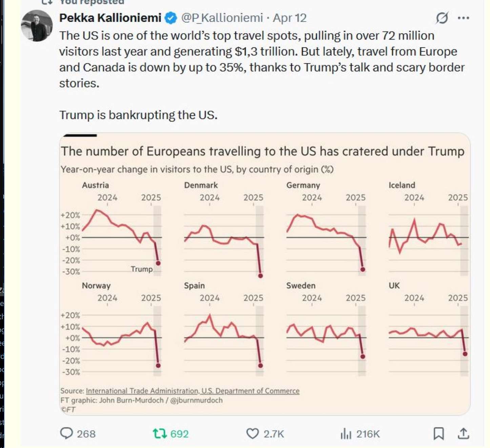This screenshot has height=448, width=490.
Task: Click the Grok icon beside the date
Action: [442, 18]
